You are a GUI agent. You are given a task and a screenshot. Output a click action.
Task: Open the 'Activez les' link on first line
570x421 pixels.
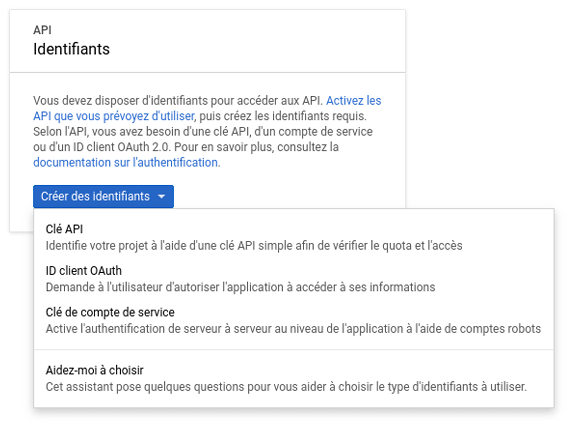(x=353, y=101)
